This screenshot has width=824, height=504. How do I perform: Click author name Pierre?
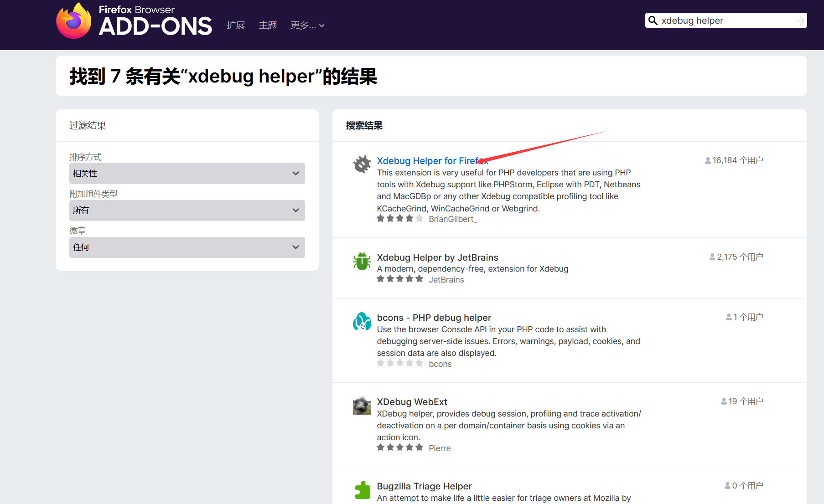(x=440, y=448)
